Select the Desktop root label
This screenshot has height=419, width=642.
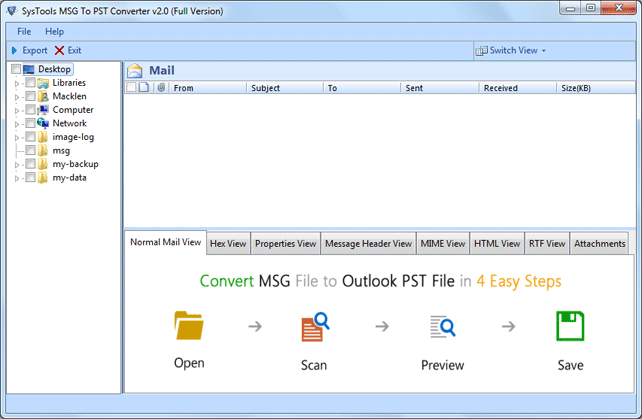(54, 69)
